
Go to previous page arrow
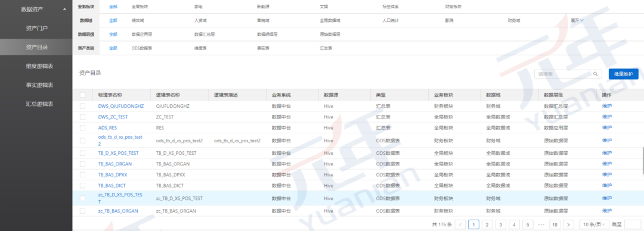460,224
